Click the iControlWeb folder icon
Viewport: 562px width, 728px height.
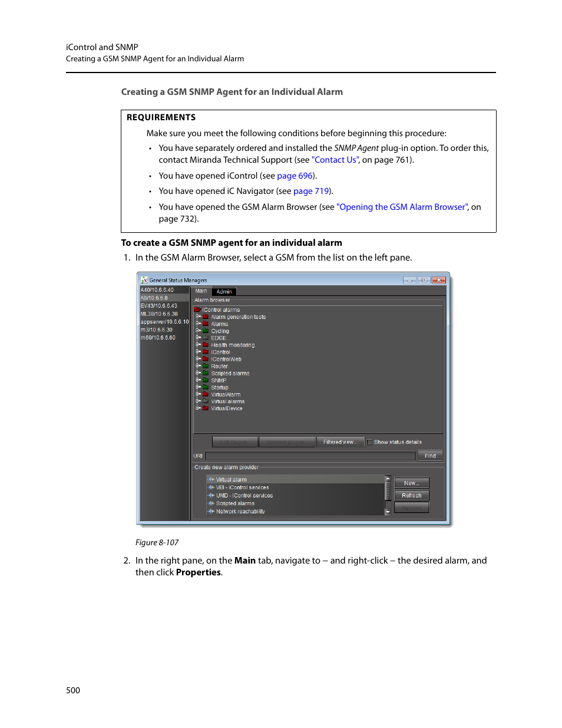point(206,359)
